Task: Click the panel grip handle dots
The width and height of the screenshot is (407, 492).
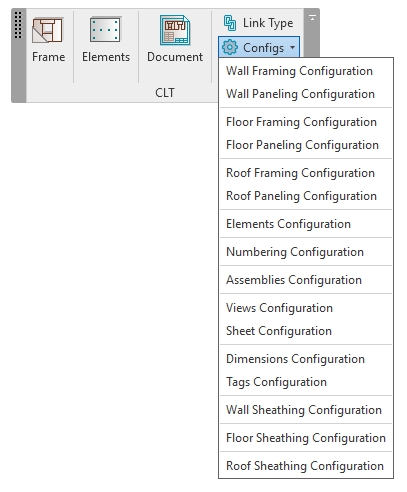Action: click(x=18, y=25)
